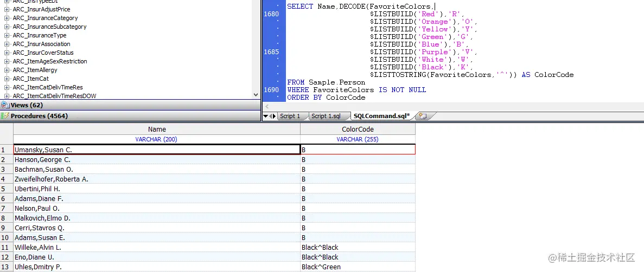The height and width of the screenshot is (272, 644).
Task: Expand the ARC_ItemAgeSexRestriction node
Action: coord(7,61)
